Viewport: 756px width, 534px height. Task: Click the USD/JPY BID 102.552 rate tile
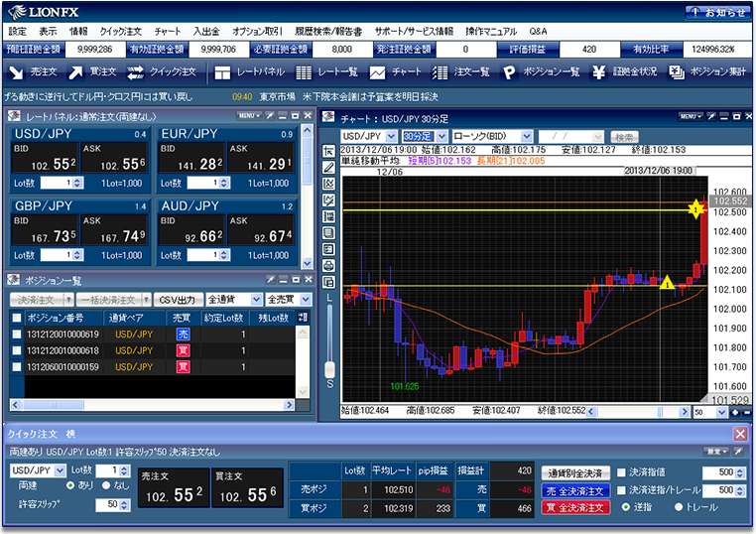(x=46, y=157)
